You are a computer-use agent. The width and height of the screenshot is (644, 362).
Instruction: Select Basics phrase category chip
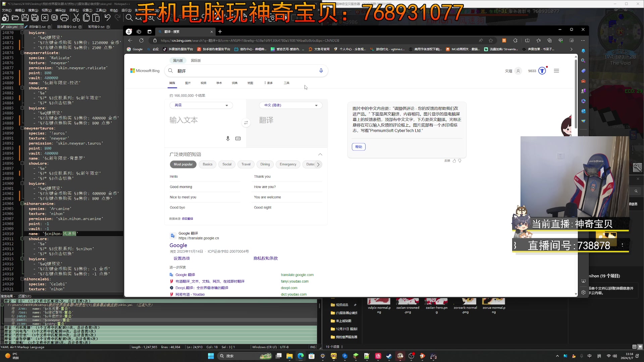coord(207,164)
